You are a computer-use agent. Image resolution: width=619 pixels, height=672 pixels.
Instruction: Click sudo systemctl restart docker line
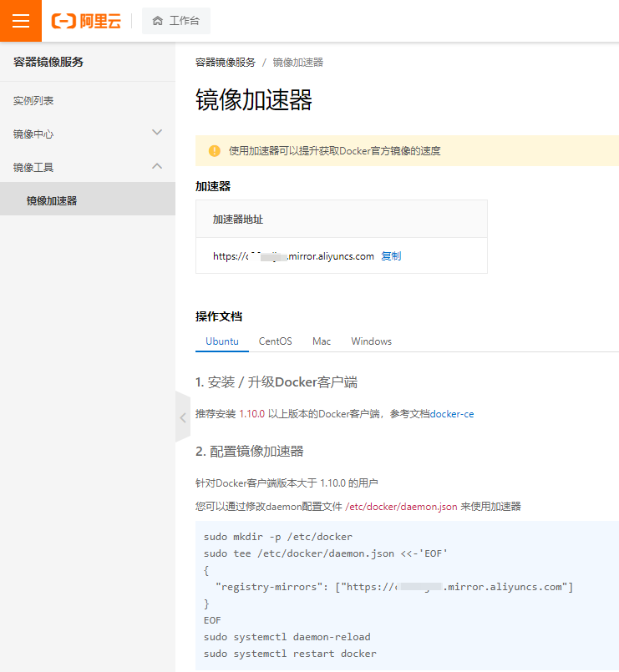click(290, 654)
